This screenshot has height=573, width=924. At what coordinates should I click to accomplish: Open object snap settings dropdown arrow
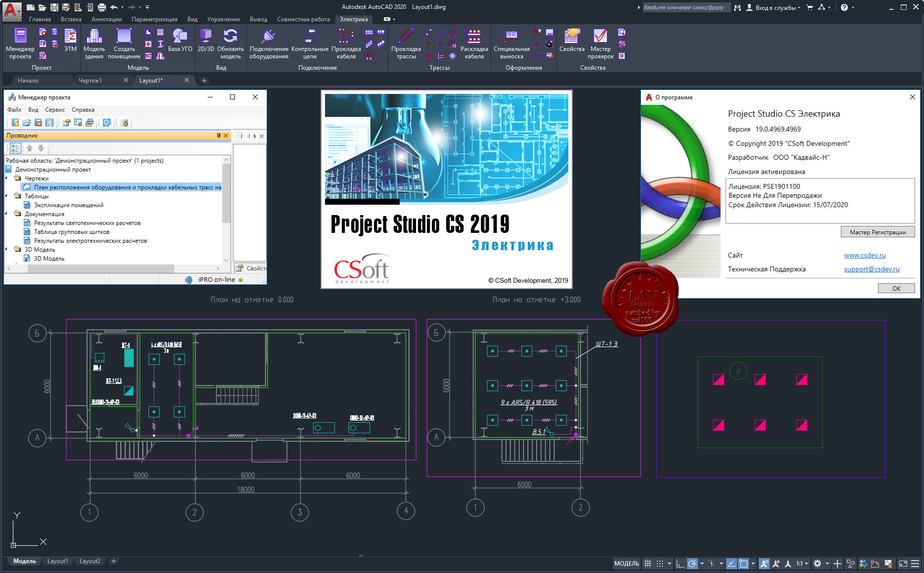tap(753, 563)
